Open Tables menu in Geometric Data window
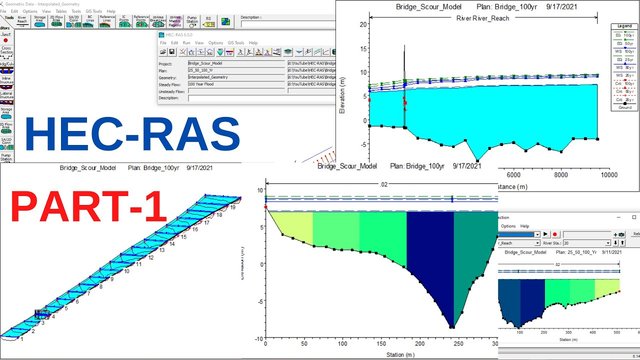Screen dimensions: 640x360 [61, 11]
